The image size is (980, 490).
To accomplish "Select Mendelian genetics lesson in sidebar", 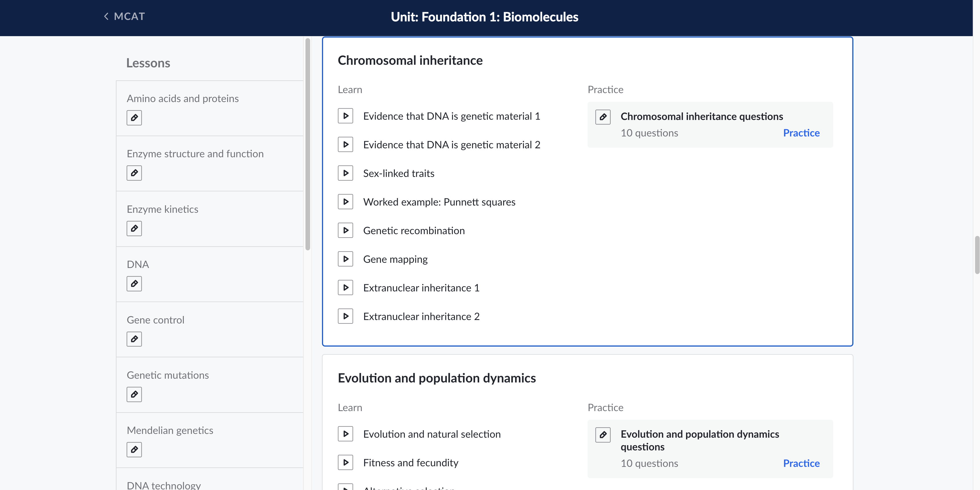I will pos(170,430).
